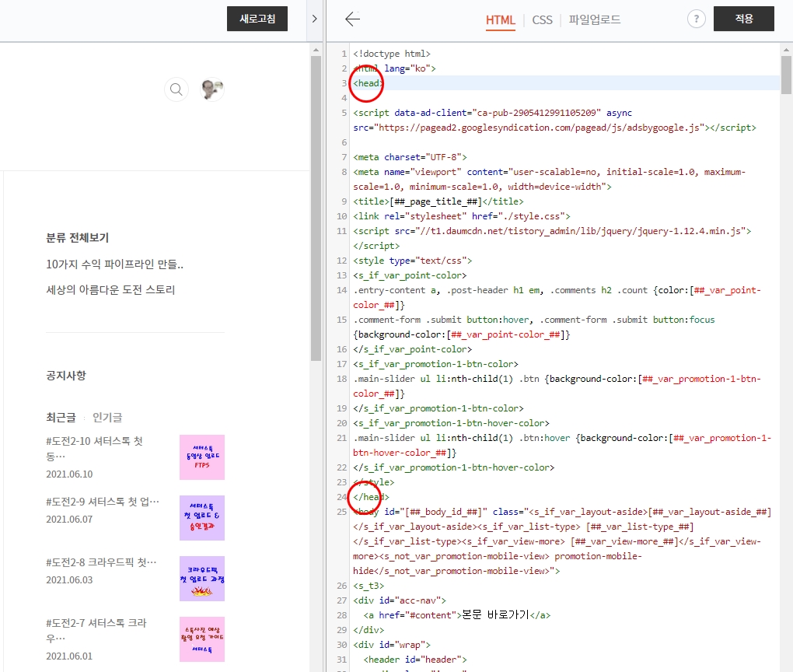The height and width of the screenshot is (672, 793).
Task: Open the 세상의 아름다운 도전 스토리 category
Action: (x=110, y=290)
